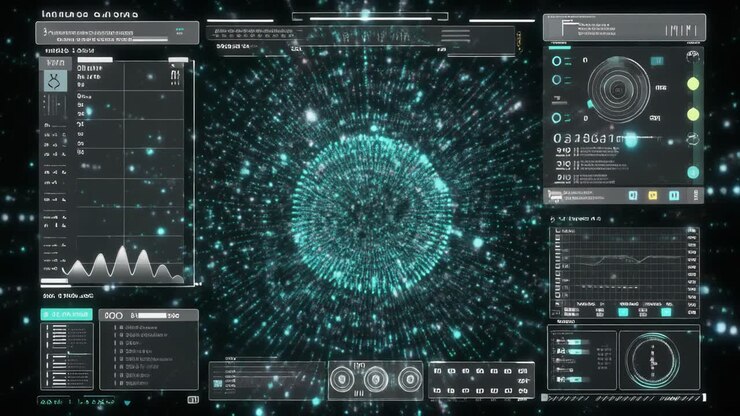Select the second cyan ring option in right panel
This screenshot has width=740, height=416.
click(x=556, y=80)
